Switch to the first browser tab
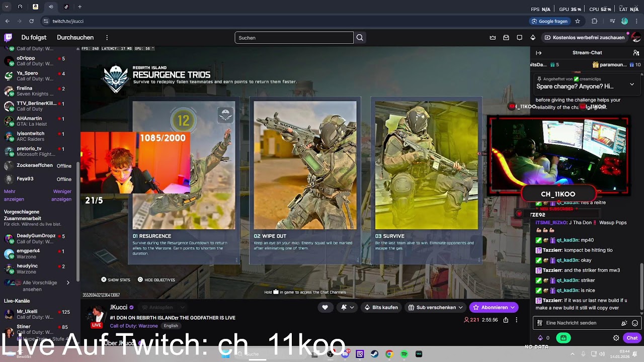This screenshot has height=362, width=644. (x=20, y=7)
